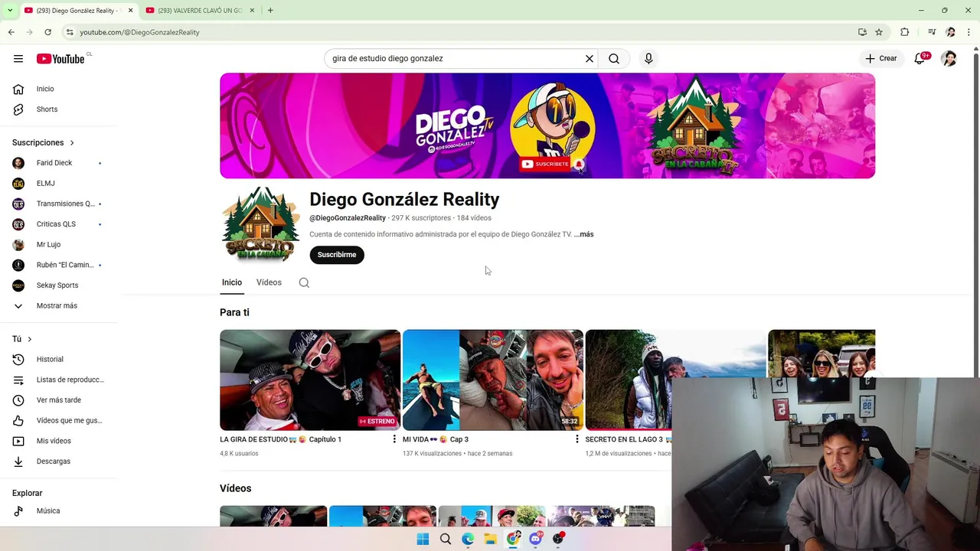Close the VALVERDE CLAVÓ UN GOL tab

252,10
